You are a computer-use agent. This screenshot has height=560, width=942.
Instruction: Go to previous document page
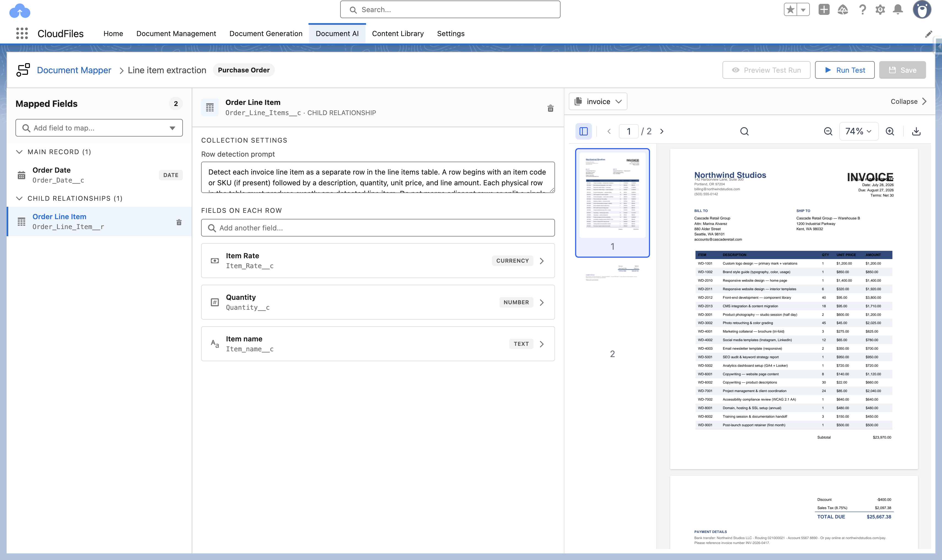(609, 131)
